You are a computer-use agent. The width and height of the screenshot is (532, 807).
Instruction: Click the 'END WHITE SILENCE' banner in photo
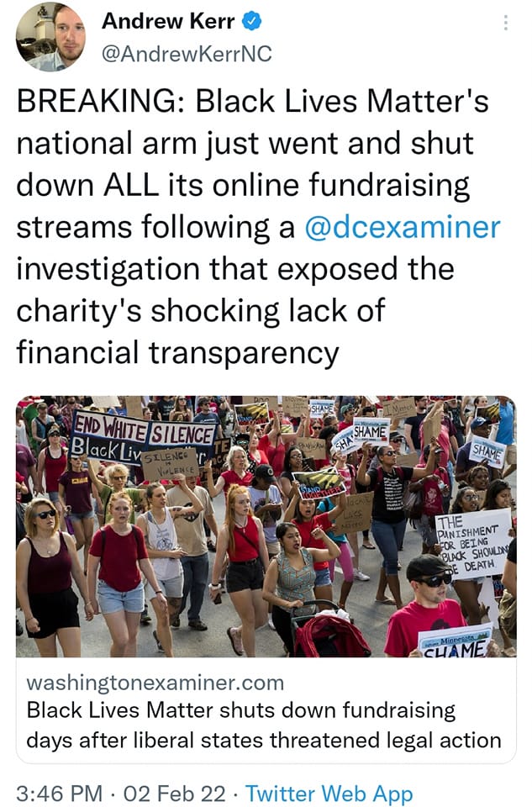(x=144, y=430)
